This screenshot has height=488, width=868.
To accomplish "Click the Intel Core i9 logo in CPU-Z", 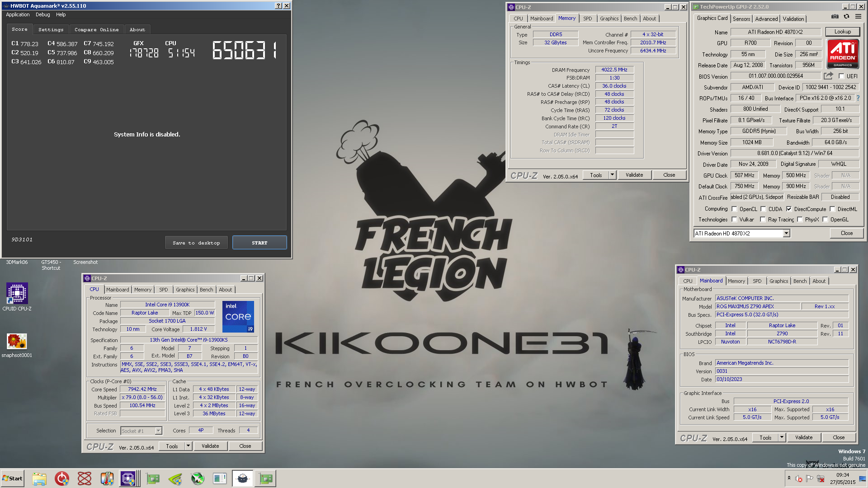I will coord(238,317).
